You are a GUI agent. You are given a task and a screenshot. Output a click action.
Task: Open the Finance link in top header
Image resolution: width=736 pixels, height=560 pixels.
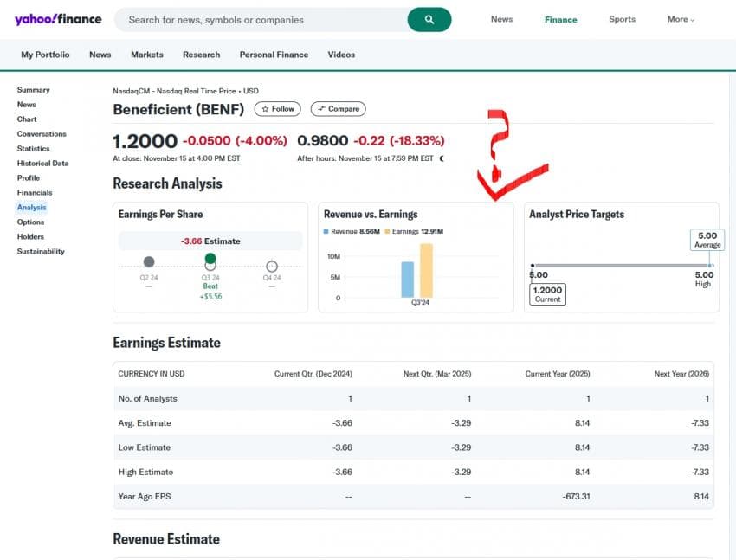tap(561, 20)
